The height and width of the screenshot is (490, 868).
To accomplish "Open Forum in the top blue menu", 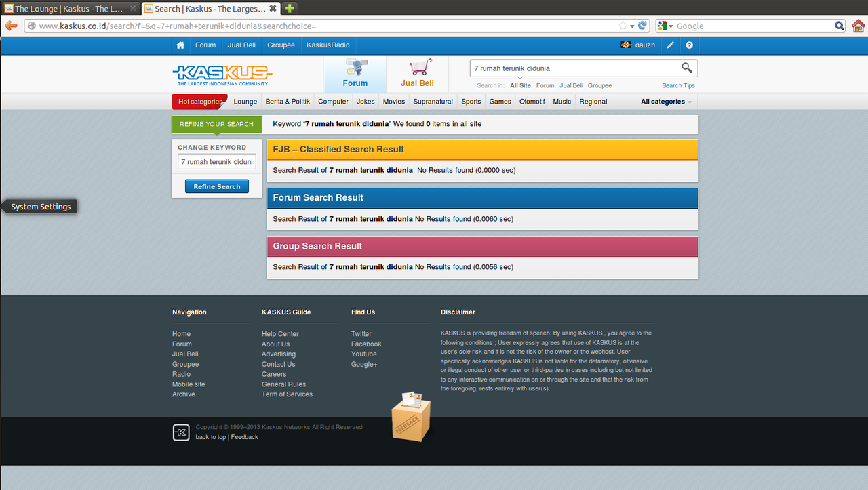I will point(205,45).
